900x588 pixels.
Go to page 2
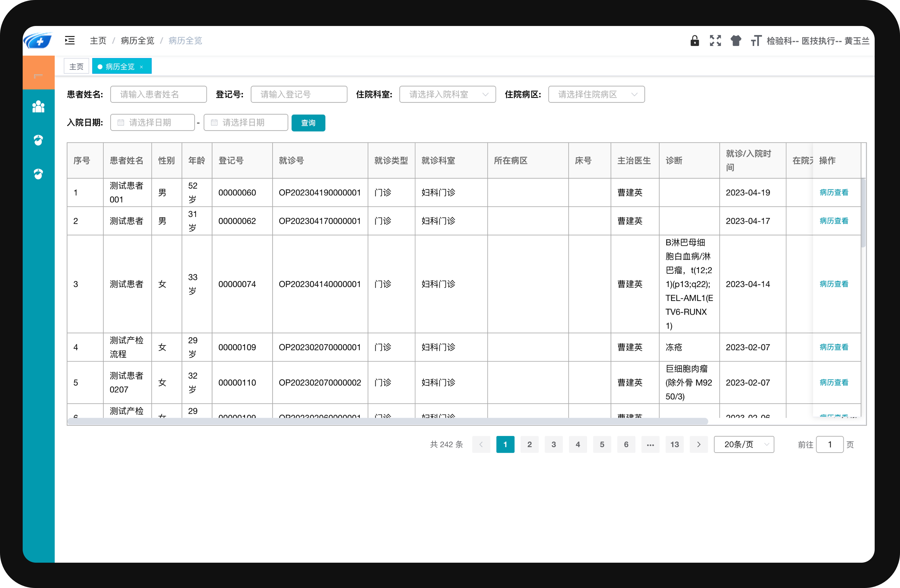(x=529, y=444)
